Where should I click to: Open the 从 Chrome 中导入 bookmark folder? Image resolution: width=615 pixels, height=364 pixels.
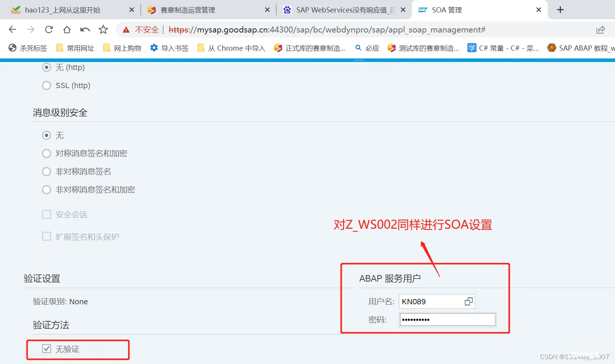[x=231, y=48]
